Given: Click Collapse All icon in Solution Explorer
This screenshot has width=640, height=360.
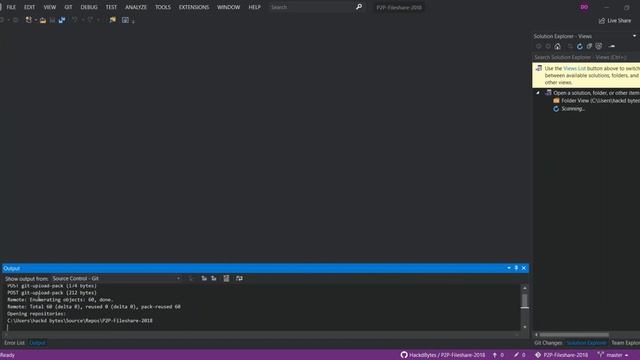Looking at the screenshot, I should pos(589,46).
